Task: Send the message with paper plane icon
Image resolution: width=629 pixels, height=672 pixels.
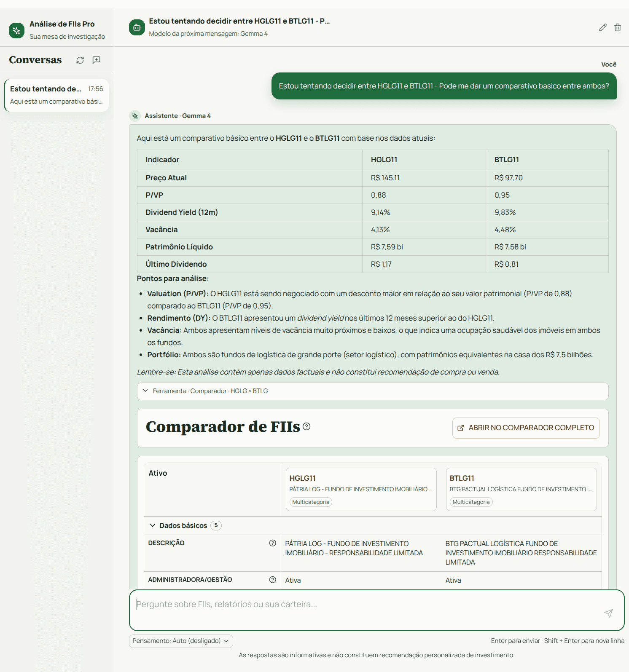Action: pyautogui.click(x=608, y=613)
